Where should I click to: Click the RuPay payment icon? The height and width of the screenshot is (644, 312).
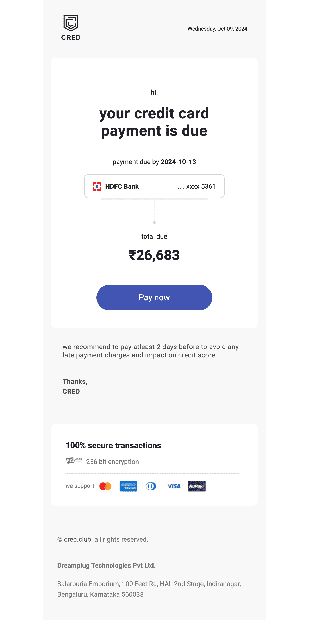pyautogui.click(x=197, y=486)
